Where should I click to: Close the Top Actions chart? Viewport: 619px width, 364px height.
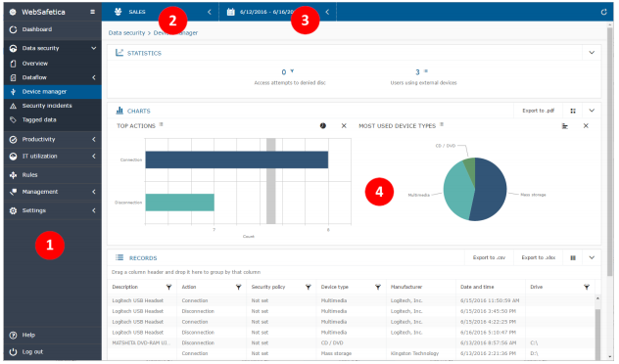pos(344,126)
